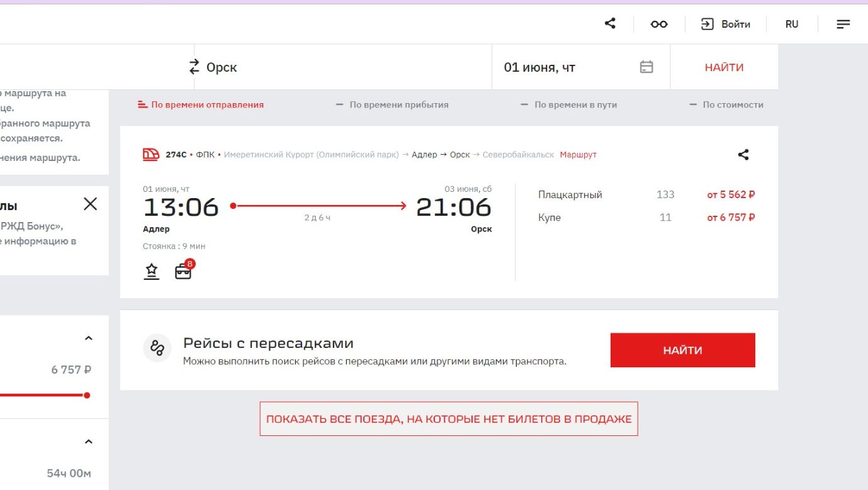
Task: Collapse the travel time filter chevron
Action: (89, 442)
